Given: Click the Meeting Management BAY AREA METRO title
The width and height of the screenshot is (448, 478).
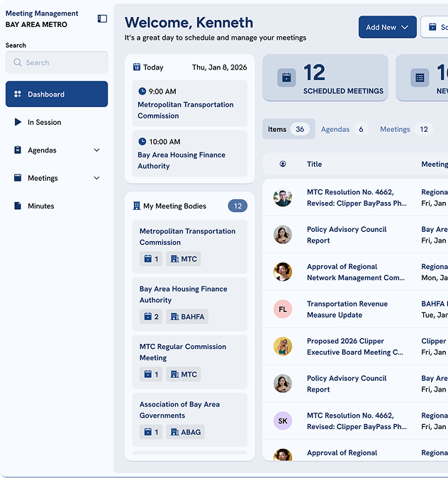Looking at the screenshot, I should click(42, 18).
